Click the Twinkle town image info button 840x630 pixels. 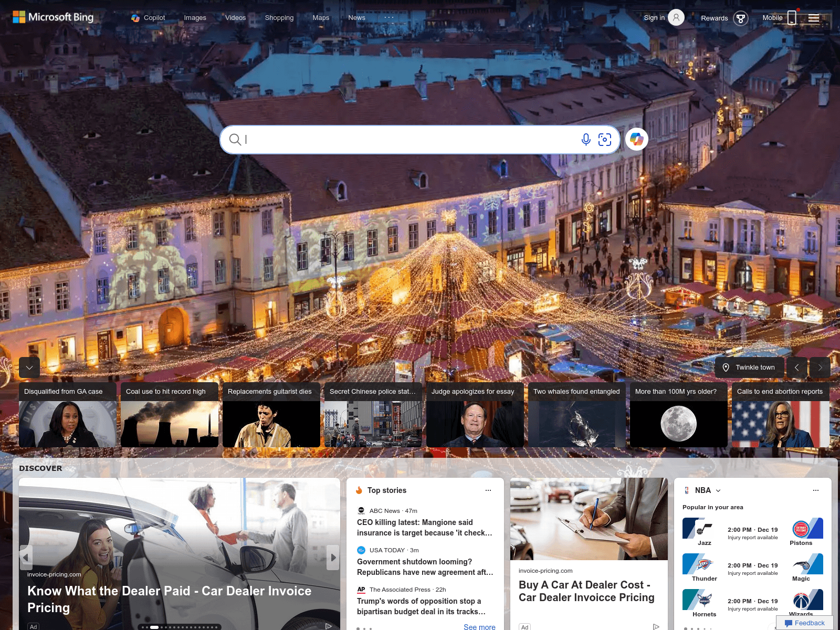pyautogui.click(x=749, y=367)
